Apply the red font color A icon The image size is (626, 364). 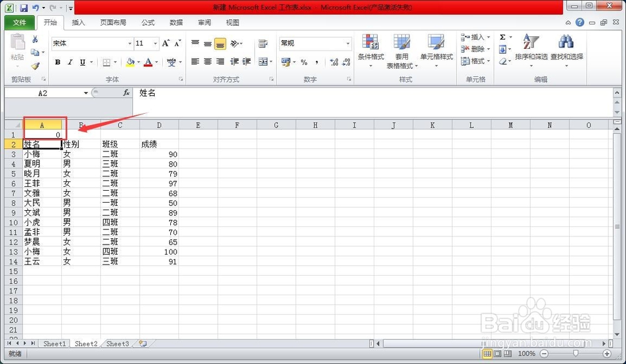[148, 62]
